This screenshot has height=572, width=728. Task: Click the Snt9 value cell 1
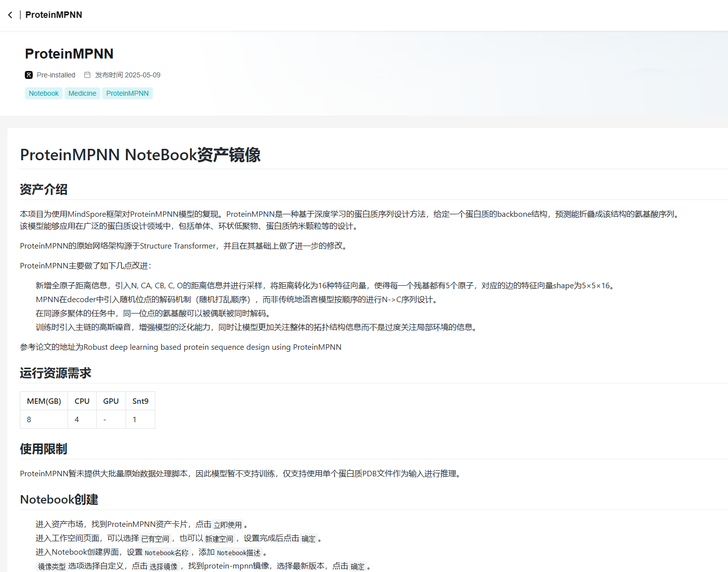tap(140, 419)
